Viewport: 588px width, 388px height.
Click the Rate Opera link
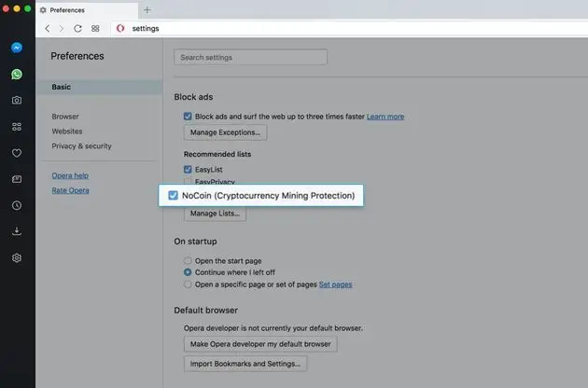(x=71, y=190)
